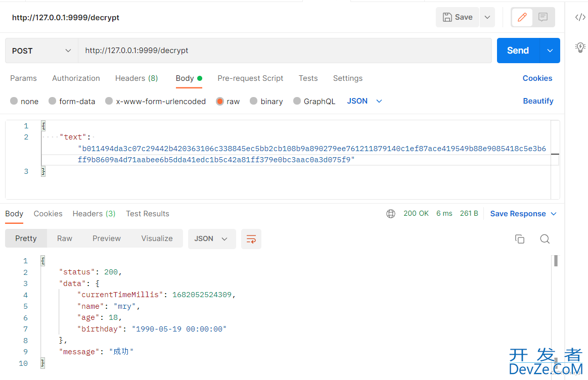Screen dimensions: 588x380
Task: Select the none body type radio
Action: (14, 101)
